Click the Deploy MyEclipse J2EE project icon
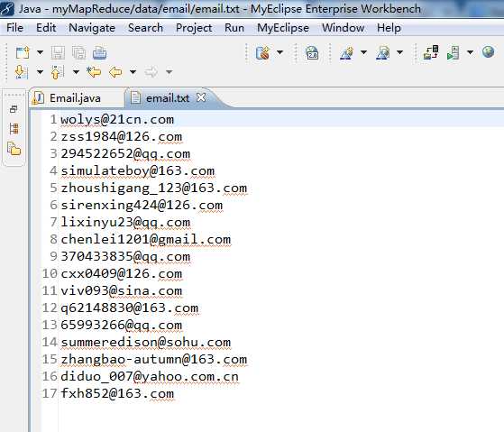504x432 pixels. pos(431,52)
